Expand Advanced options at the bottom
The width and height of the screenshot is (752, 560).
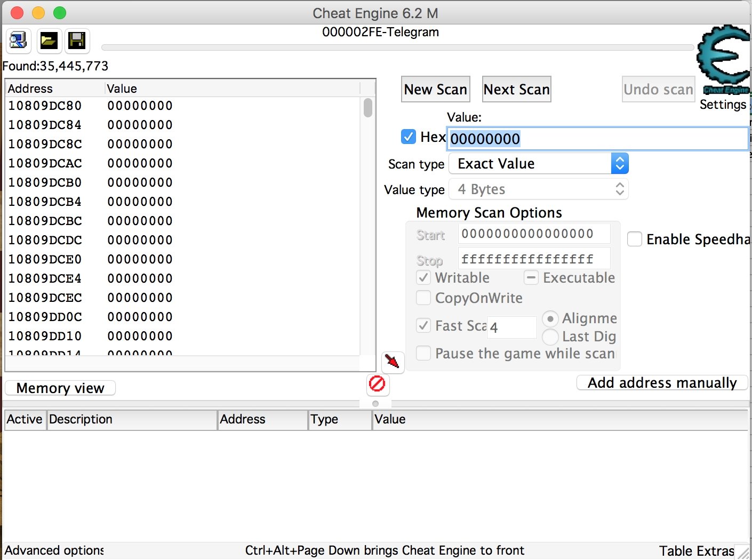53,550
